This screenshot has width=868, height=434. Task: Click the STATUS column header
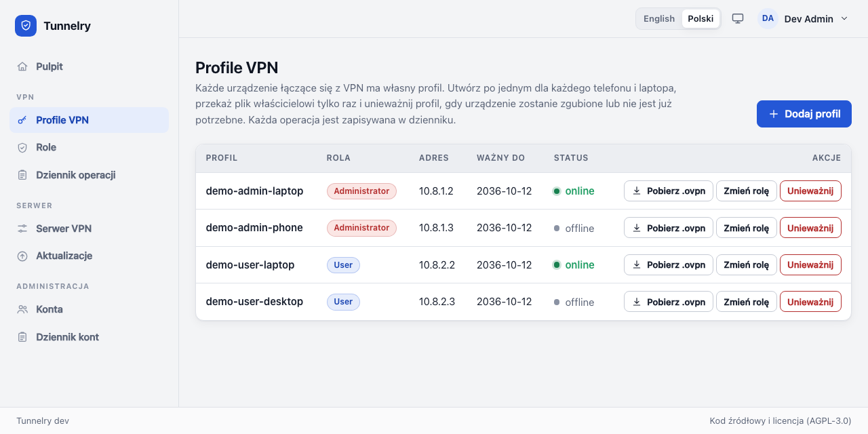tap(571, 158)
